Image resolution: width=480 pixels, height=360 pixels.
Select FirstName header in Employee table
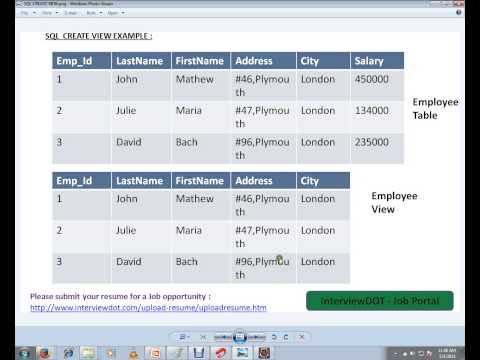click(201, 61)
